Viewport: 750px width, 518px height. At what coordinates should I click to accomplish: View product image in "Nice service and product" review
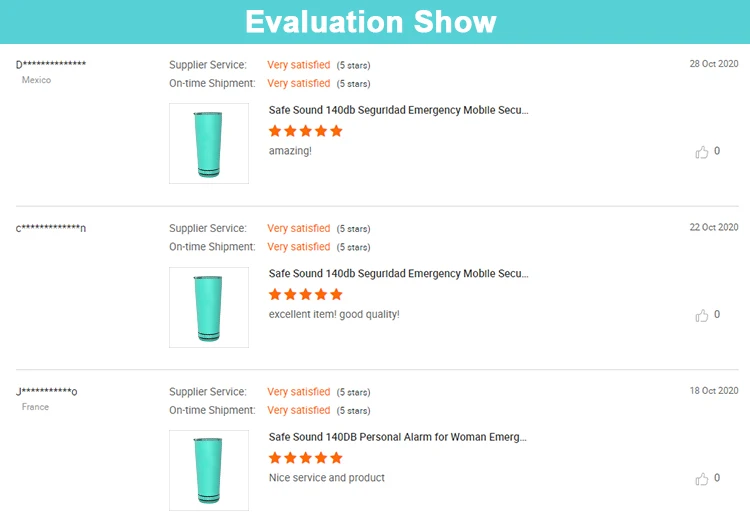[x=209, y=470]
